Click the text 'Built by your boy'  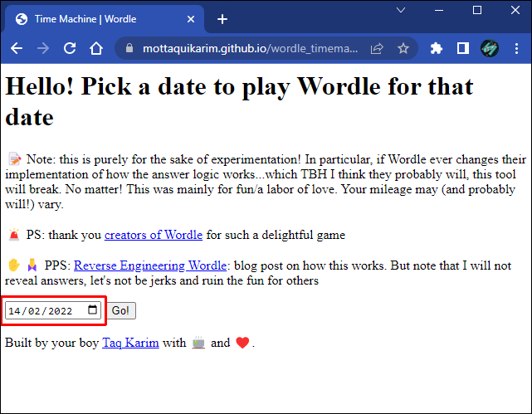pos(51,343)
